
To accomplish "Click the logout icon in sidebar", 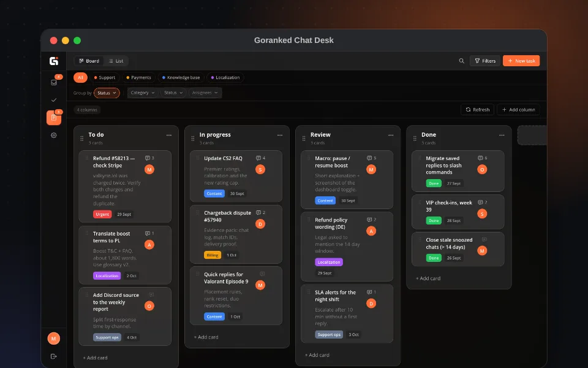I will (x=54, y=356).
